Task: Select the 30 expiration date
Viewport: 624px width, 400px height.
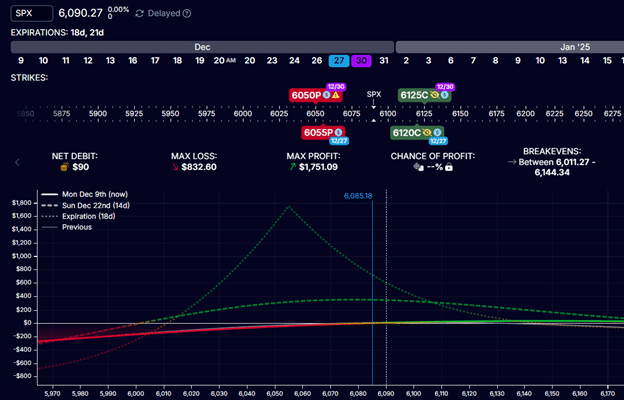Action: point(361,61)
